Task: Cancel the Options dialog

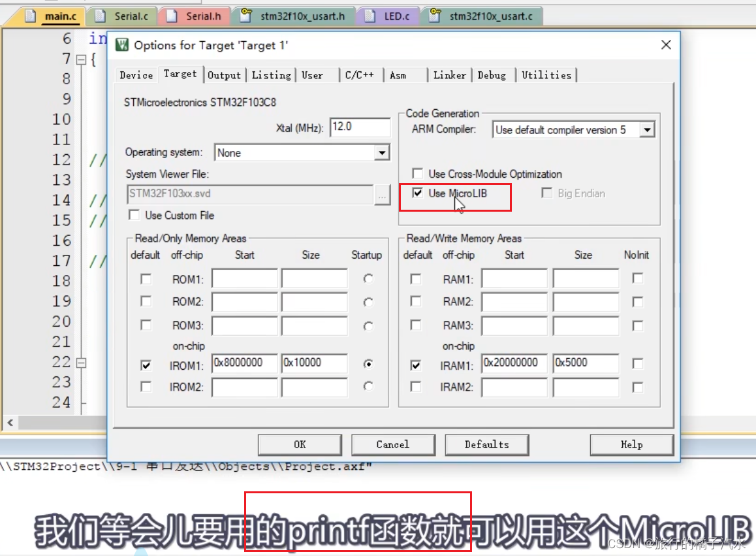Action: tap(393, 444)
